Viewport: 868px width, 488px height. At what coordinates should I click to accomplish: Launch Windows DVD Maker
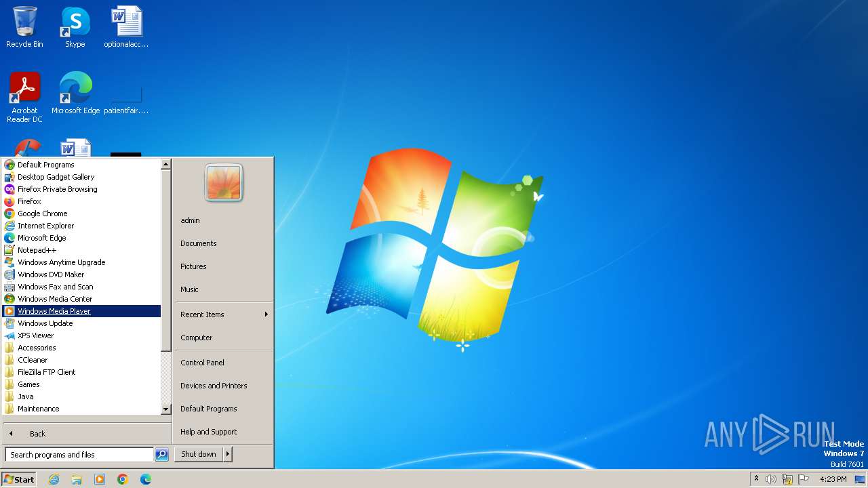click(x=81, y=274)
